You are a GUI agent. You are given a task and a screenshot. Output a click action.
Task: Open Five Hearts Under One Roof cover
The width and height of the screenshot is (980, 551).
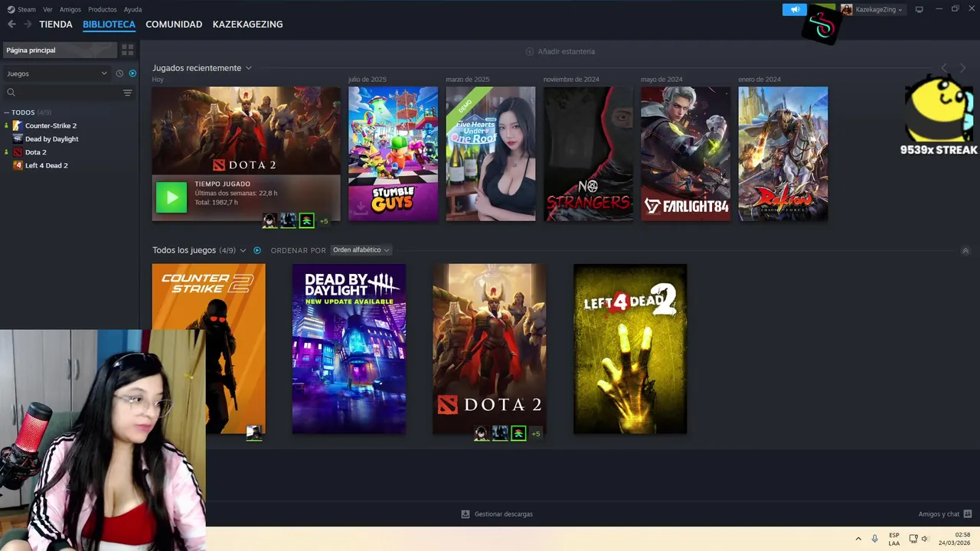click(491, 154)
